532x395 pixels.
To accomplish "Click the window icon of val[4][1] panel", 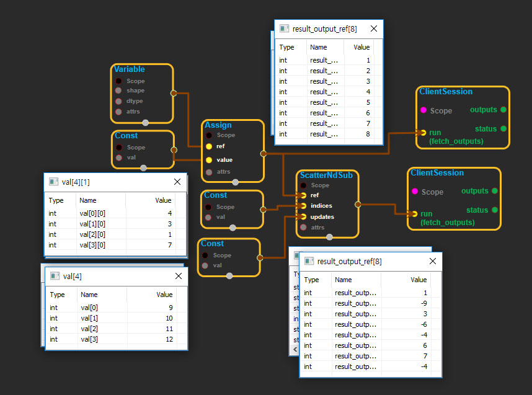I will click(x=54, y=182).
